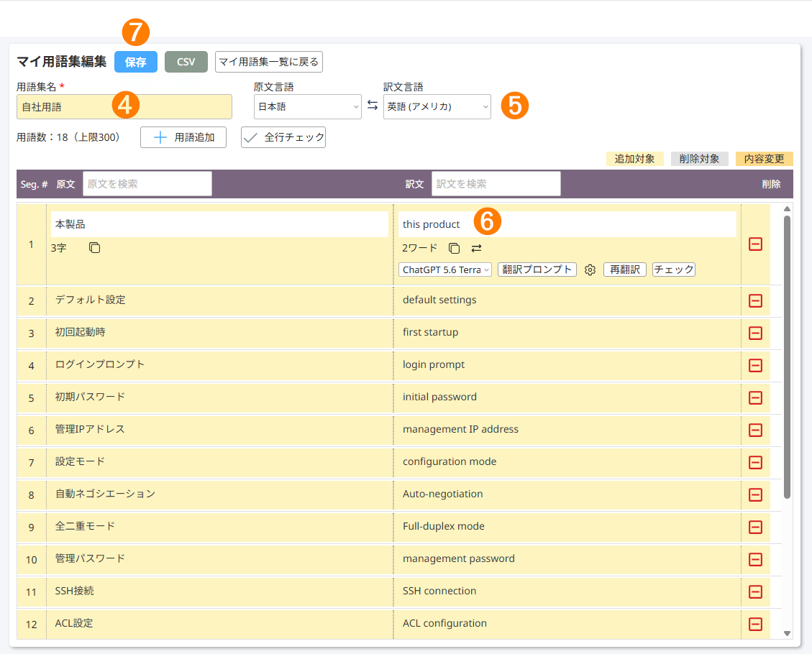Return via マイ用語集一覧に戻る button

point(269,62)
